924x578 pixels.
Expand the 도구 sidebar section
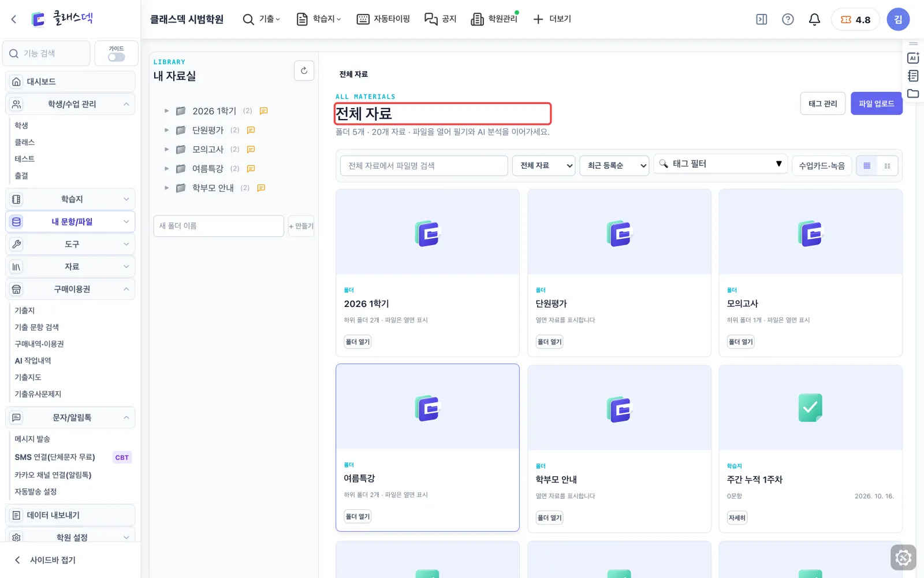coord(70,244)
